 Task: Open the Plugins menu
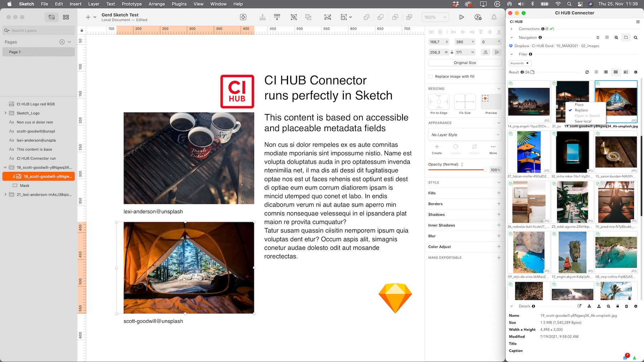click(x=179, y=4)
